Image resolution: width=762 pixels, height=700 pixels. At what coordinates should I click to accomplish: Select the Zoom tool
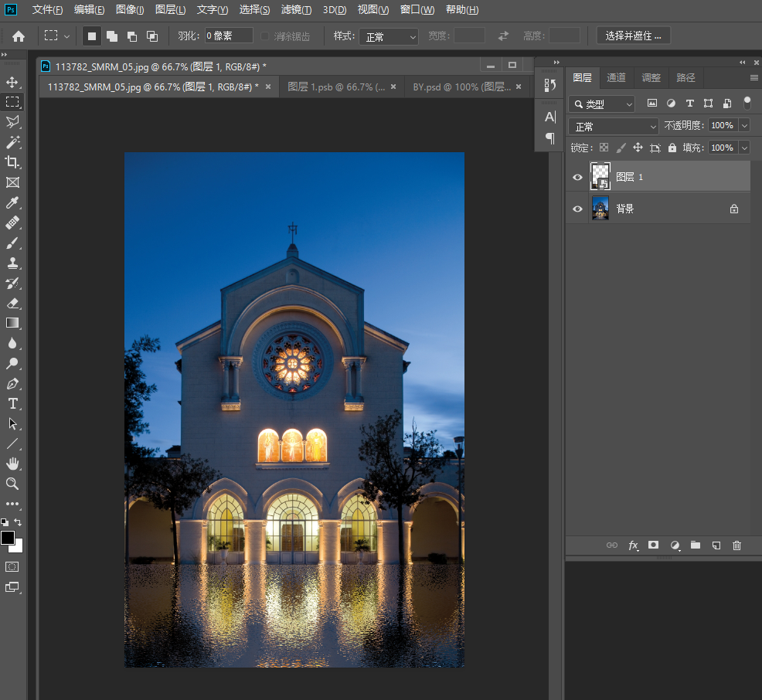(12, 484)
